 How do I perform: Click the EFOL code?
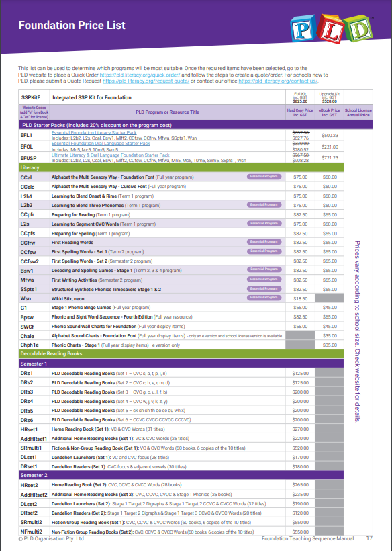[27, 146]
